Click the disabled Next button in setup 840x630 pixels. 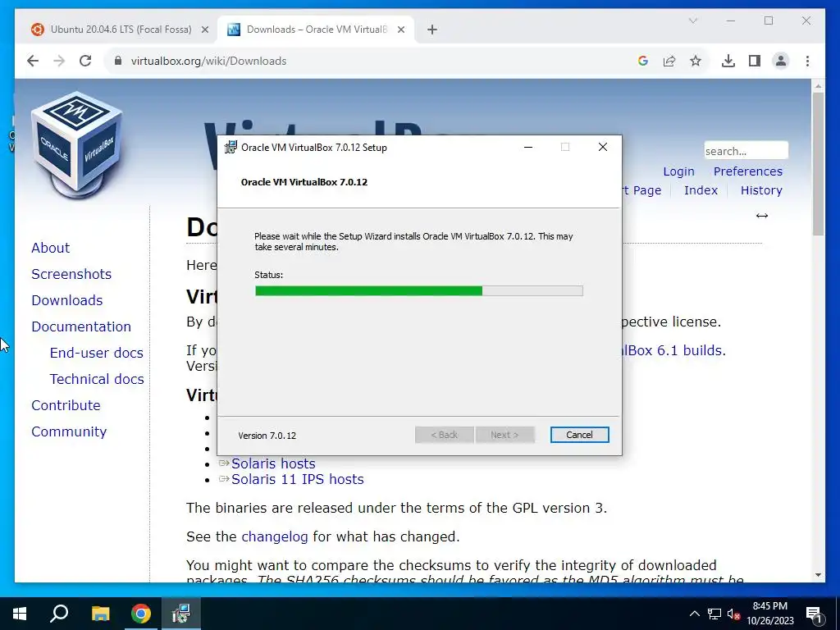pyautogui.click(x=504, y=435)
